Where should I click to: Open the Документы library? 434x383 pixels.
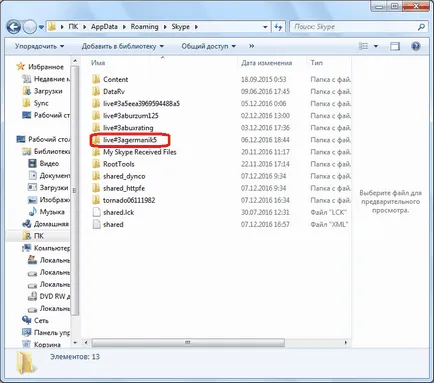[x=55, y=176]
